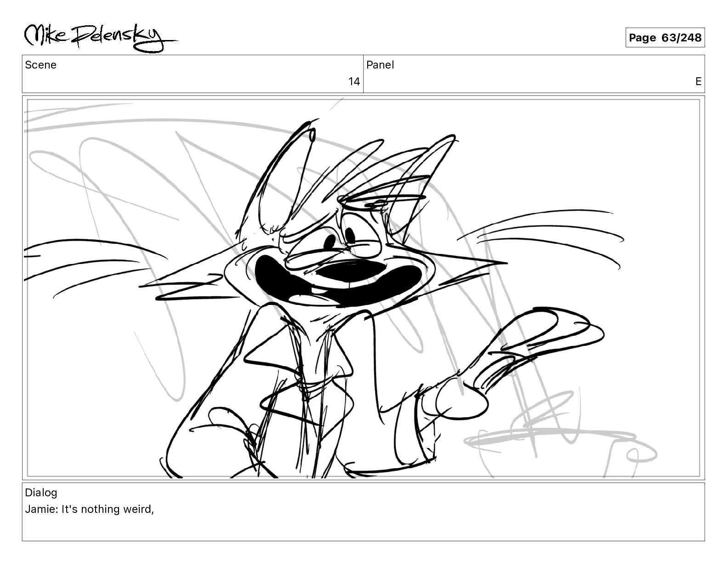This screenshot has width=728, height=563.
Task: Select the Panel label text
Action: tap(380, 65)
